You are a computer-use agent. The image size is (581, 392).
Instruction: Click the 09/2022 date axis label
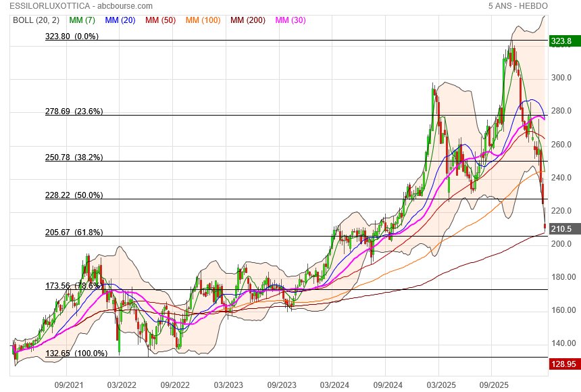(x=175, y=385)
